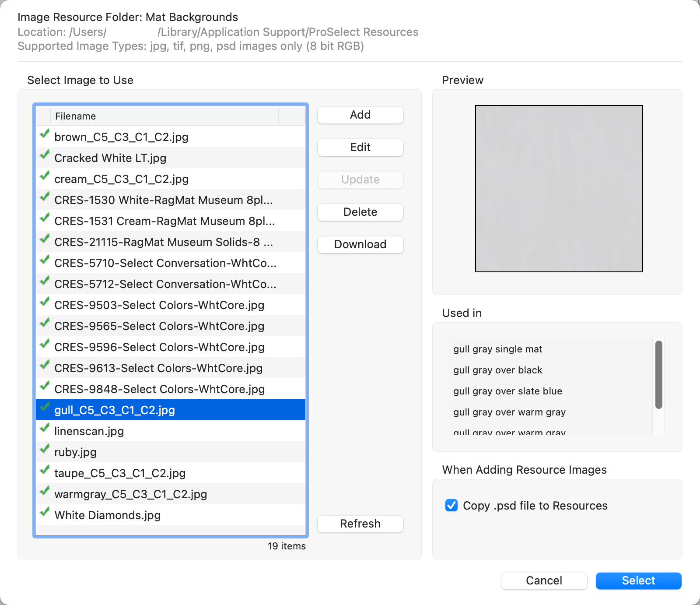Select 'gull gray over black' in Used in
This screenshot has height=605, width=700.
coord(497,370)
